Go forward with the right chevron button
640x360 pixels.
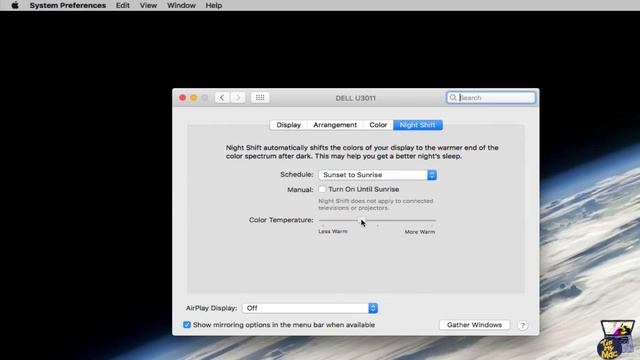[238, 98]
